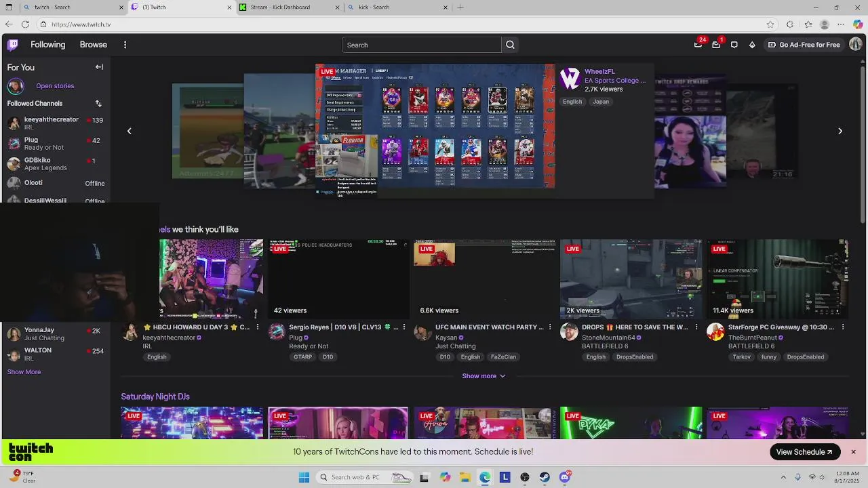Open the browser Favorites list icon
Image resolution: width=868 pixels, height=488 pixels.
point(808,24)
